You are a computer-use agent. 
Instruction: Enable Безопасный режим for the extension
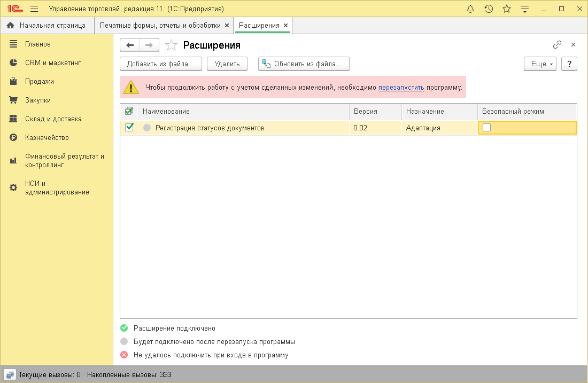point(485,128)
